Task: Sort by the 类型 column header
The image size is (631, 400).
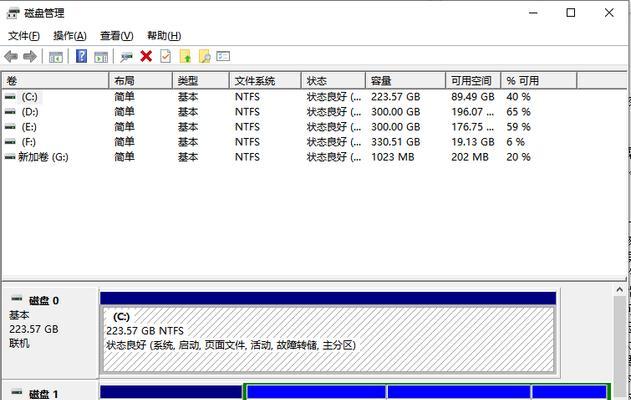Action: 201,81
